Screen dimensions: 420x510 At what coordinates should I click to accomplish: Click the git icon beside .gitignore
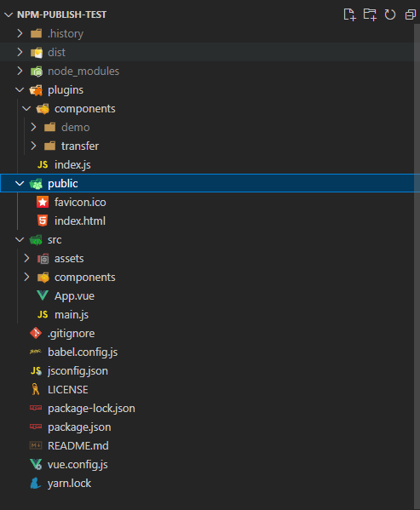[36, 333]
